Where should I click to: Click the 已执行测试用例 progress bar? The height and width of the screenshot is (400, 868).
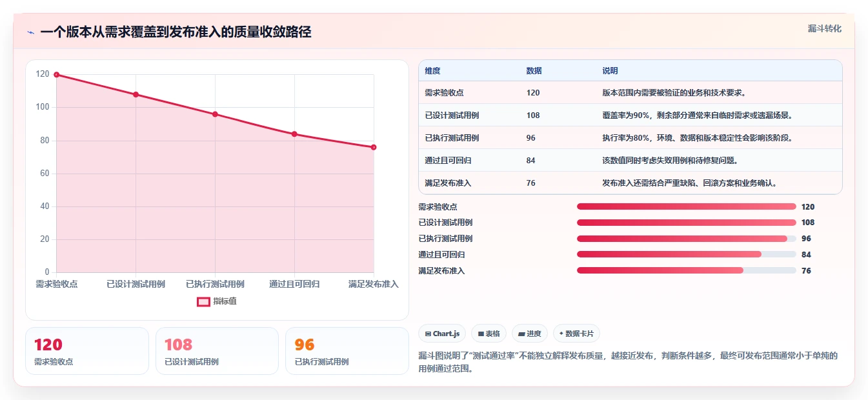(686, 239)
